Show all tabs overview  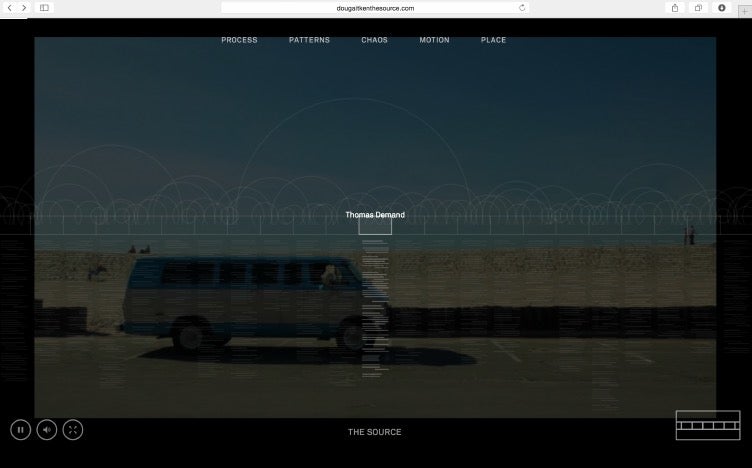[698, 8]
